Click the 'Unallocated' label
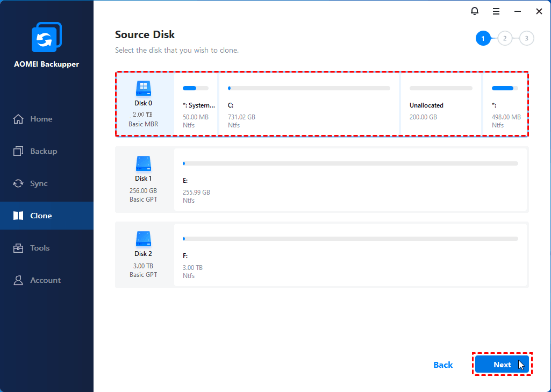The height and width of the screenshot is (392, 551). click(426, 105)
